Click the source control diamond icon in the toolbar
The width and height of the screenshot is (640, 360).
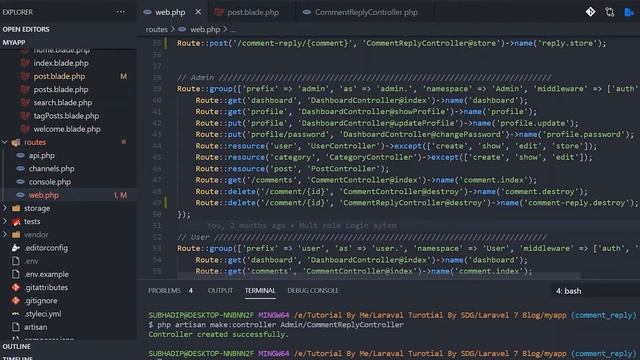tap(590, 12)
